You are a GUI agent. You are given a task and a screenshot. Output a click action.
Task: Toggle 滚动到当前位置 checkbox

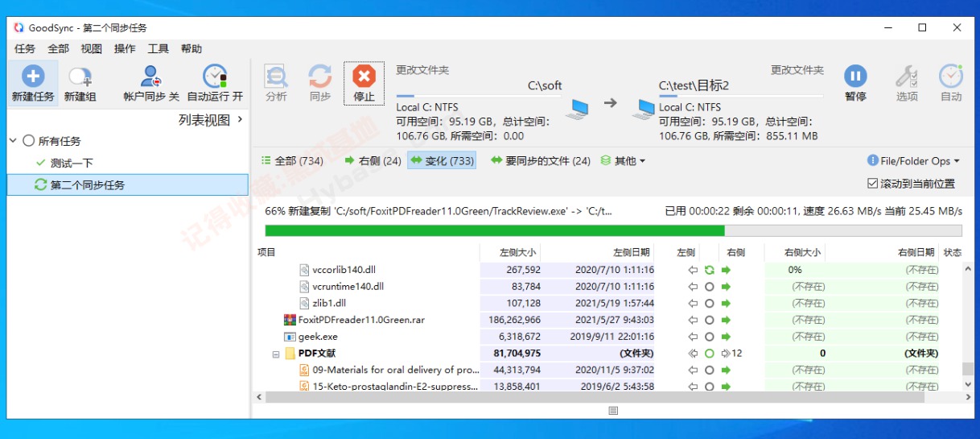(873, 184)
